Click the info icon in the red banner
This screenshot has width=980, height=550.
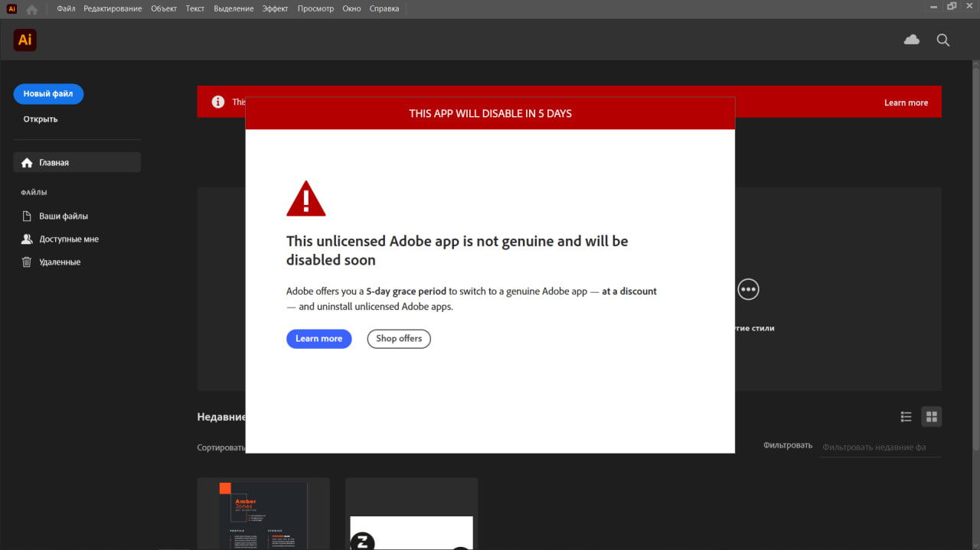point(218,102)
